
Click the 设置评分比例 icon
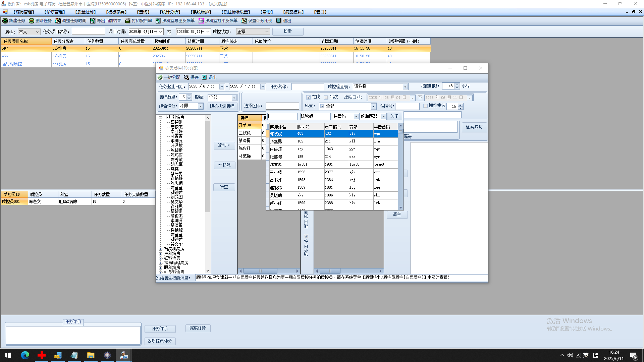click(244, 21)
